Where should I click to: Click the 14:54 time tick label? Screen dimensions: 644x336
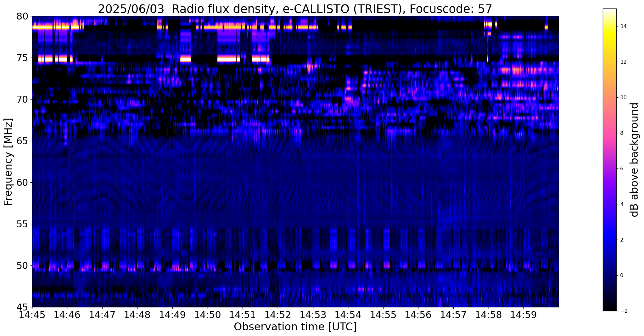tap(348, 315)
